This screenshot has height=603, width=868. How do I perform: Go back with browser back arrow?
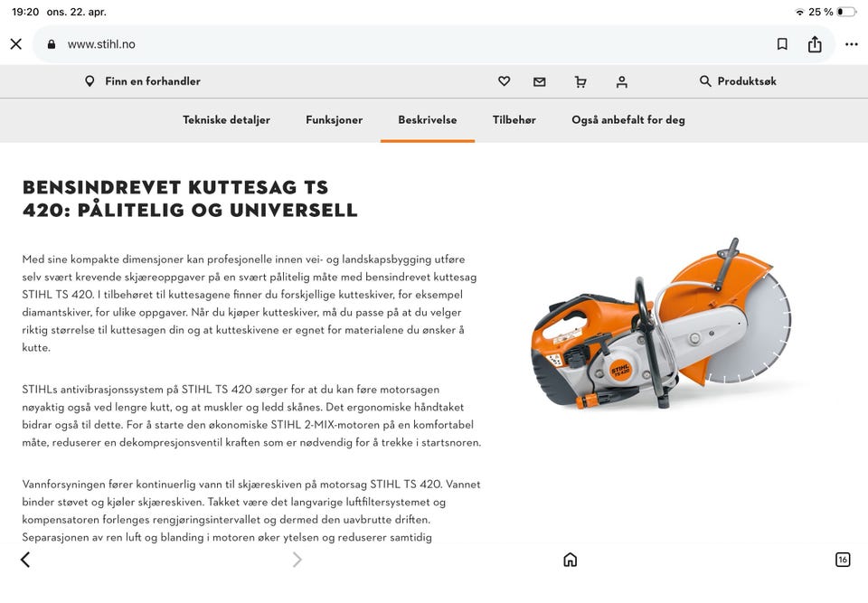coord(25,560)
